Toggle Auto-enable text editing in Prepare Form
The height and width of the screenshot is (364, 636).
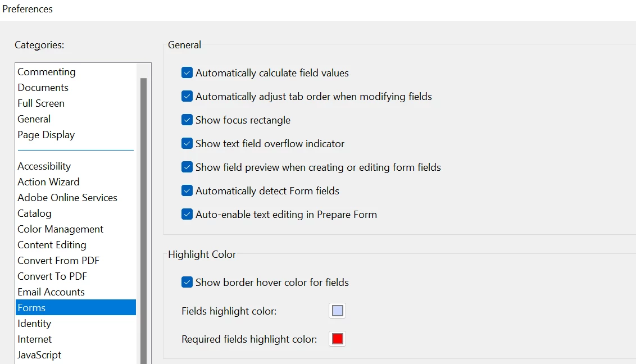[187, 214]
